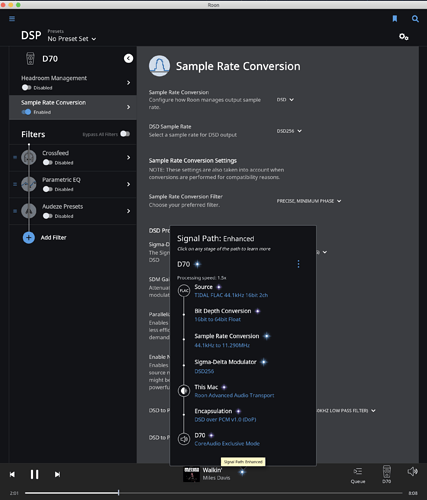This screenshot has width=427, height=500.
Task: Select Headroom Management in sidebar
Action: coord(73,83)
